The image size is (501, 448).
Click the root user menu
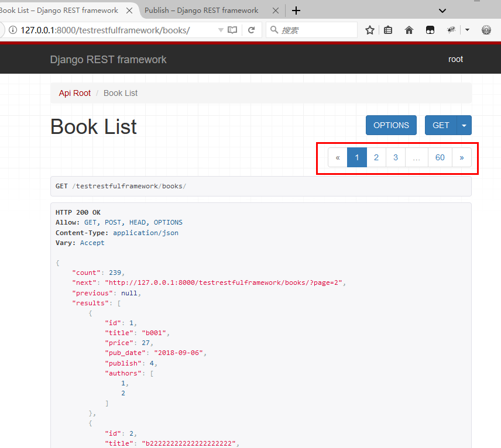click(455, 59)
